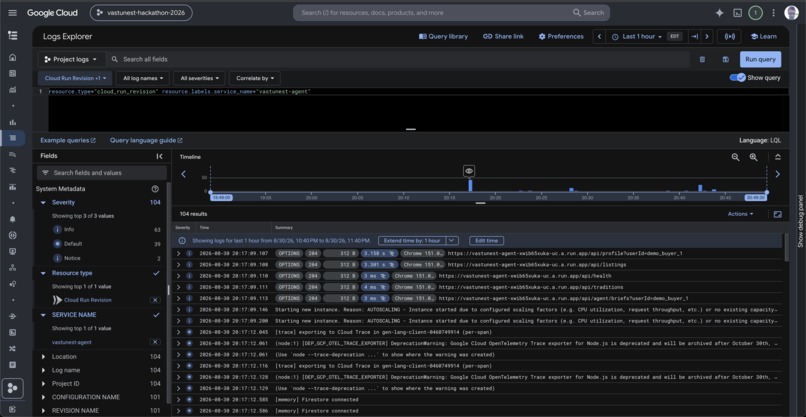806x417 pixels.
Task: Open the Last 1 hour time range picker
Action: tap(646, 37)
